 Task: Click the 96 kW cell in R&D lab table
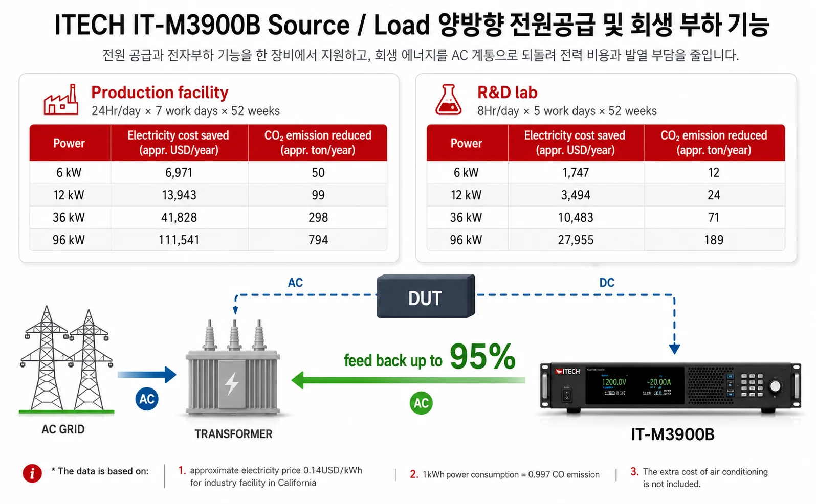[467, 240]
